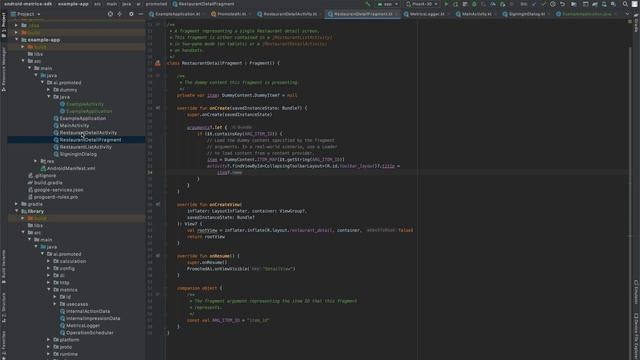Select proguard-rules.pro file
This screenshot has width=640, height=360.
(x=56, y=197)
